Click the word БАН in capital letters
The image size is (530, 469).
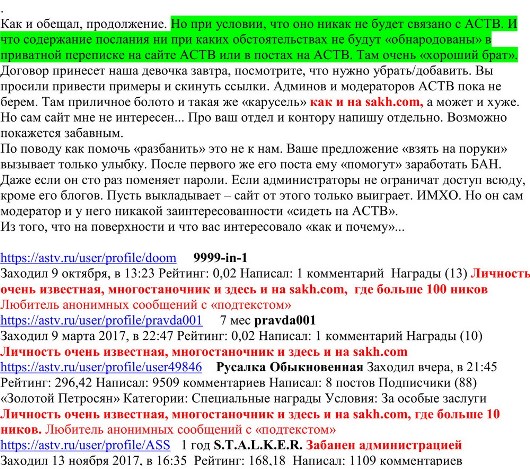click(x=485, y=165)
